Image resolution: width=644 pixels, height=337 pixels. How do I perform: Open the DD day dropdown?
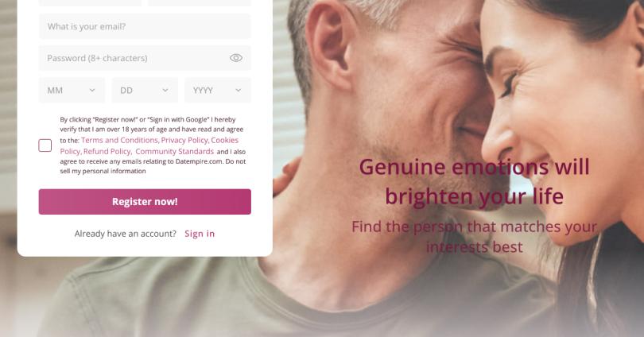point(145,90)
